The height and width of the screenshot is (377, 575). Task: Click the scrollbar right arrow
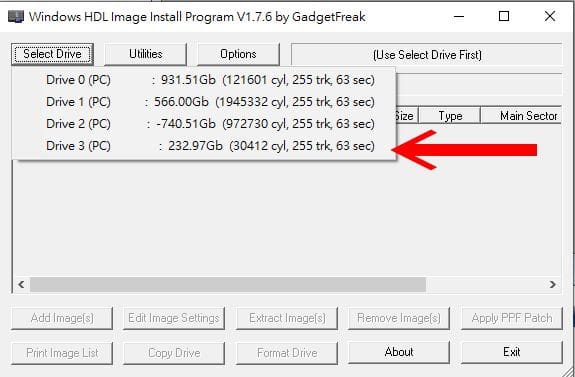pos(553,285)
